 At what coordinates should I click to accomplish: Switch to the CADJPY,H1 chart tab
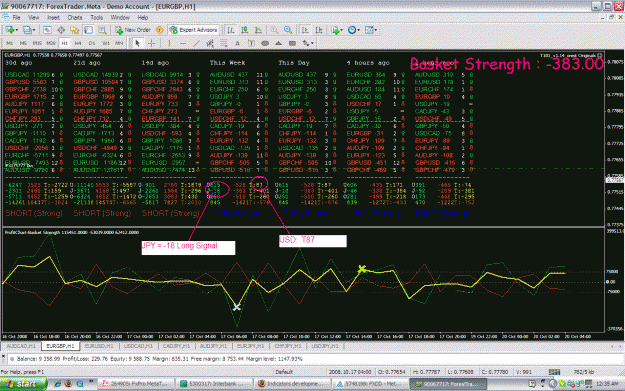coord(177,346)
